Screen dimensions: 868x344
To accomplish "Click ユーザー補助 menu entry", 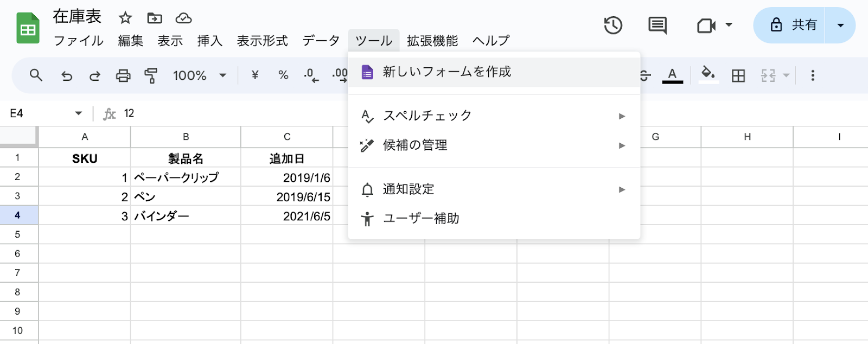I will 421,218.
